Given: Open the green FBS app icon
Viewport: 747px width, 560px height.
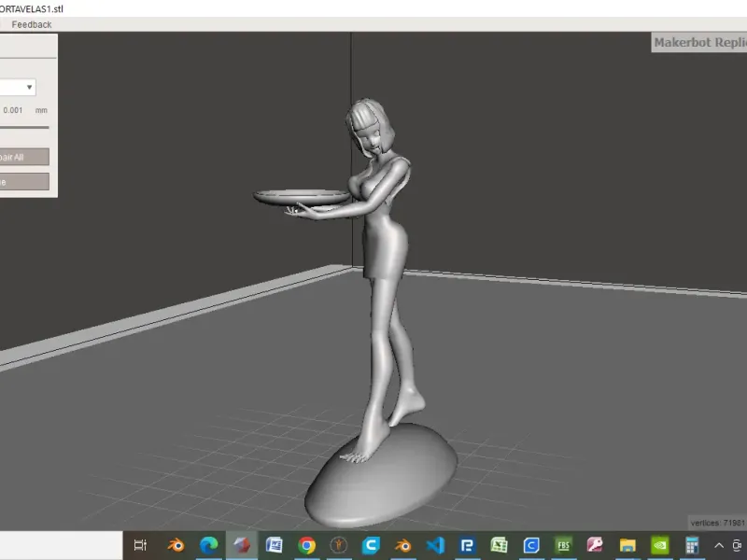Looking at the screenshot, I should click(x=564, y=545).
